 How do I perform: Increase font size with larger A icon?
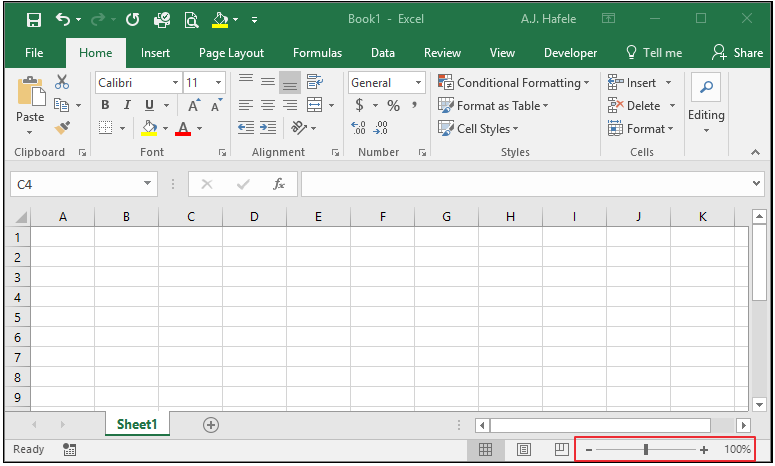(x=194, y=105)
